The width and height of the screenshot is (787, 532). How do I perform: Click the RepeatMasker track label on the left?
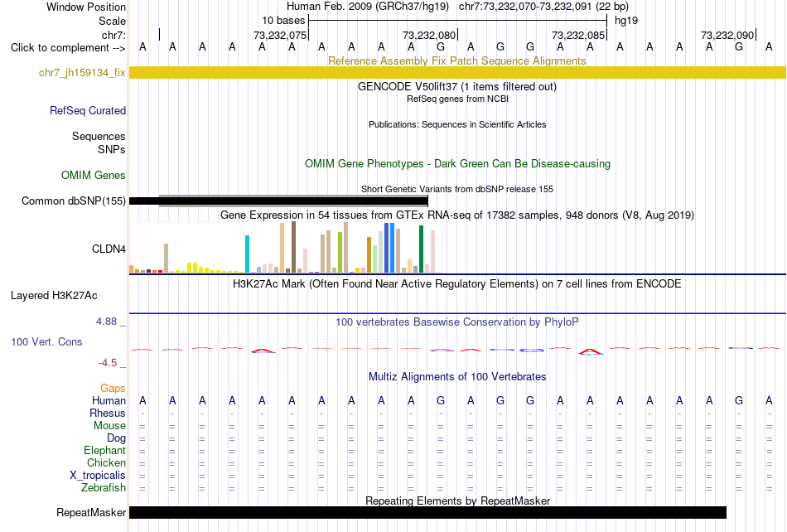pos(91,512)
